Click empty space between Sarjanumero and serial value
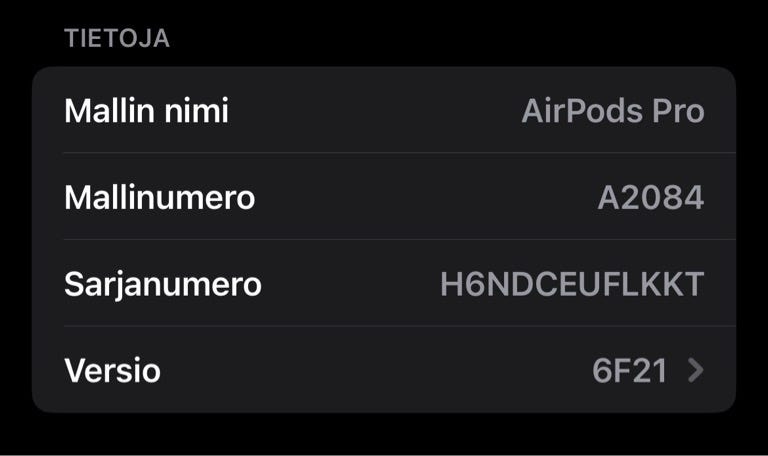The width and height of the screenshot is (768, 456). click(350, 284)
